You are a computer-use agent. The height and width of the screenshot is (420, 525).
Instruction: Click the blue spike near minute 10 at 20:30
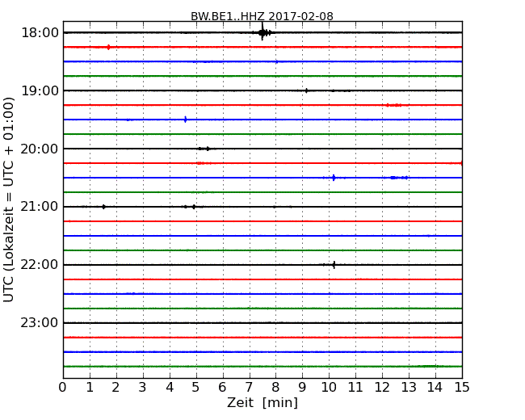pyautogui.click(x=334, y=178)
